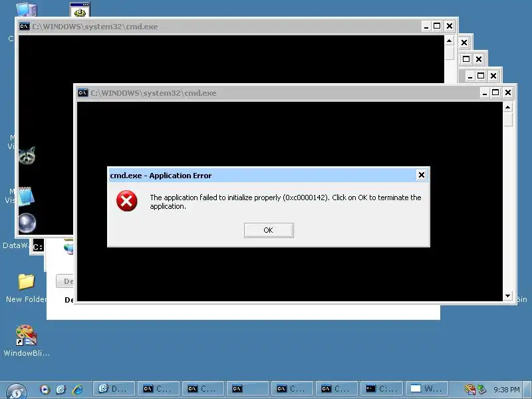Click the 9:38 PM taskbar clock
Image resolution: width=532 pixels, height=399 pixels.
506,390
